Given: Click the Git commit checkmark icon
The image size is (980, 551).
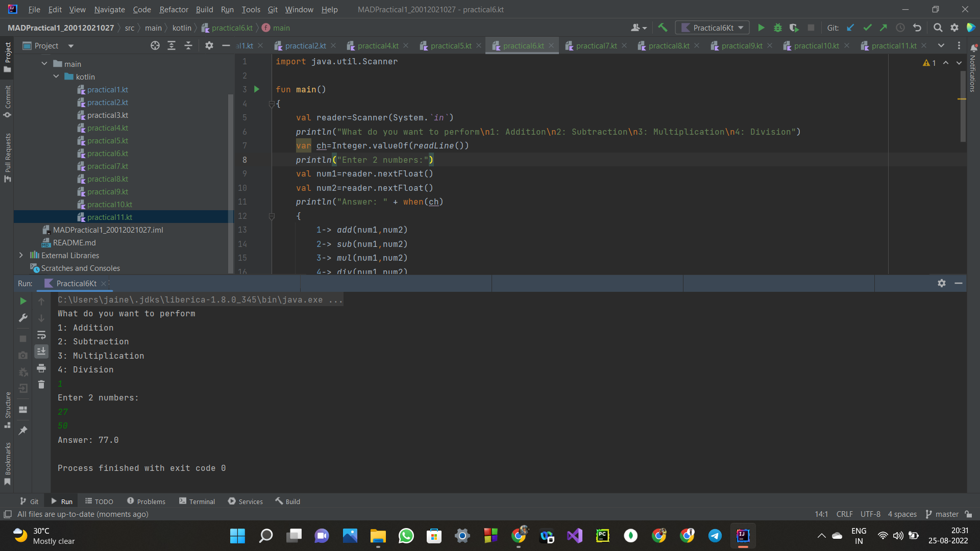Looking at the screenshot, I should click(867, 28).
